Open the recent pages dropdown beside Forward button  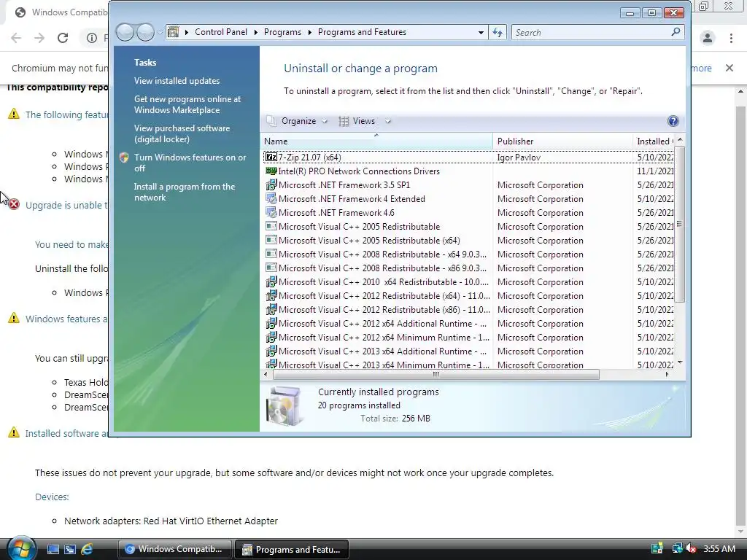[x=160, y=32]
